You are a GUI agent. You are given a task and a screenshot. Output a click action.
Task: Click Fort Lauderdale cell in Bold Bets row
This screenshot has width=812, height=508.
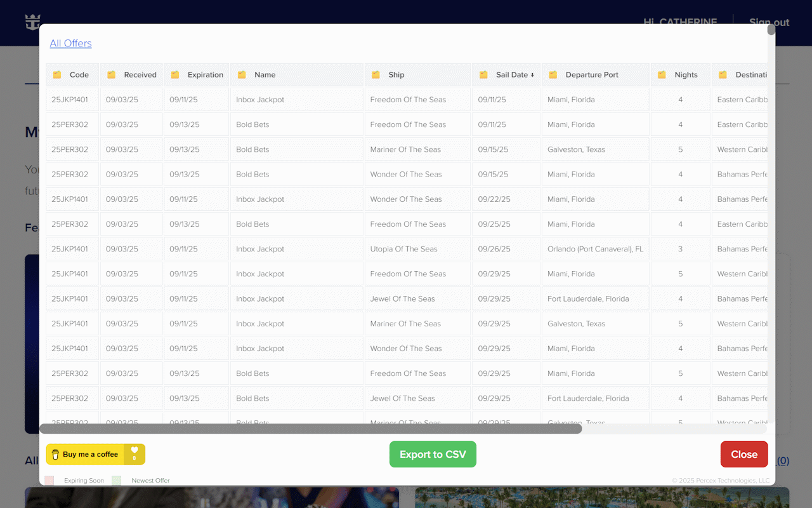595,399
